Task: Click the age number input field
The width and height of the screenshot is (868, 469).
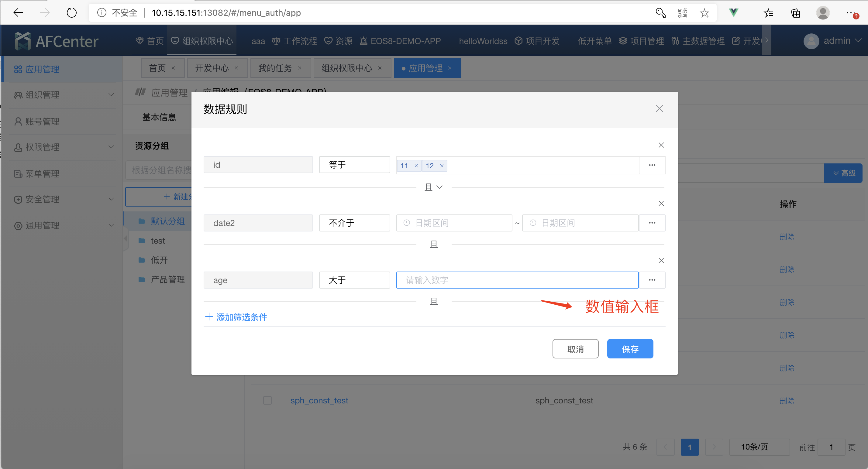Action: click(x=517, y=280)
